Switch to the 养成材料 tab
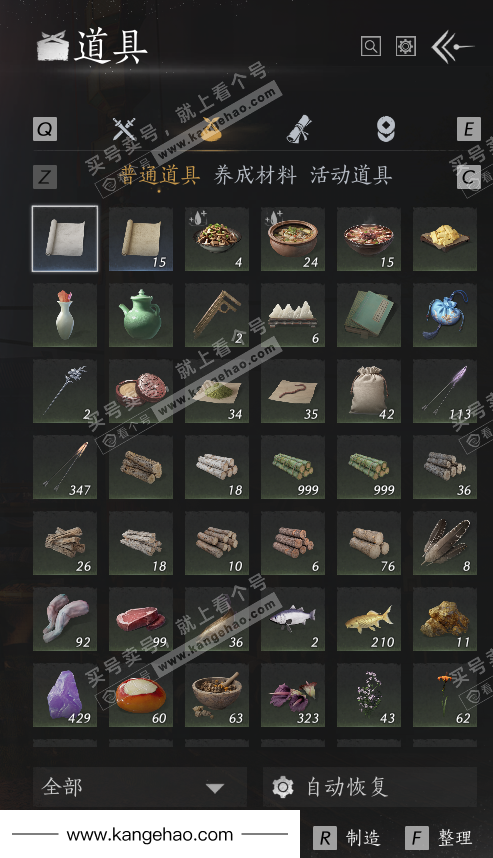 pyautogui.click(x=255, y=176)
